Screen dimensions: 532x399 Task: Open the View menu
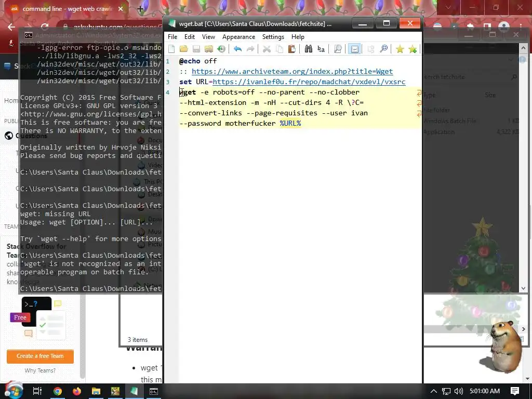tap(208, 37)
